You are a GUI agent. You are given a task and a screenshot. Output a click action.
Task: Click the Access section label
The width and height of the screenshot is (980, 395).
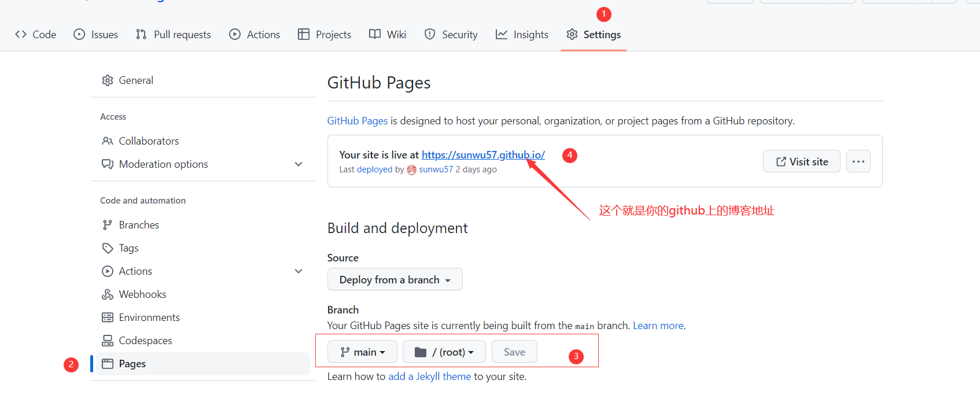point(113,117)
